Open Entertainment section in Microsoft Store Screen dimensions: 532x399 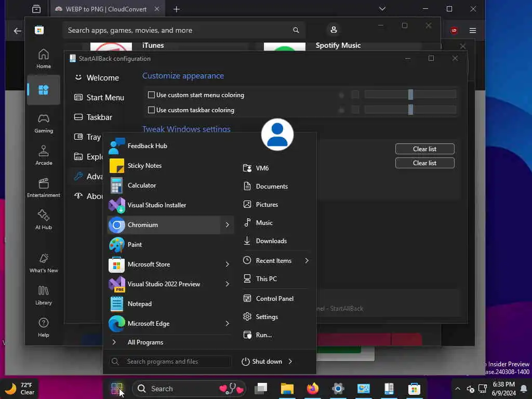(44, 188)
